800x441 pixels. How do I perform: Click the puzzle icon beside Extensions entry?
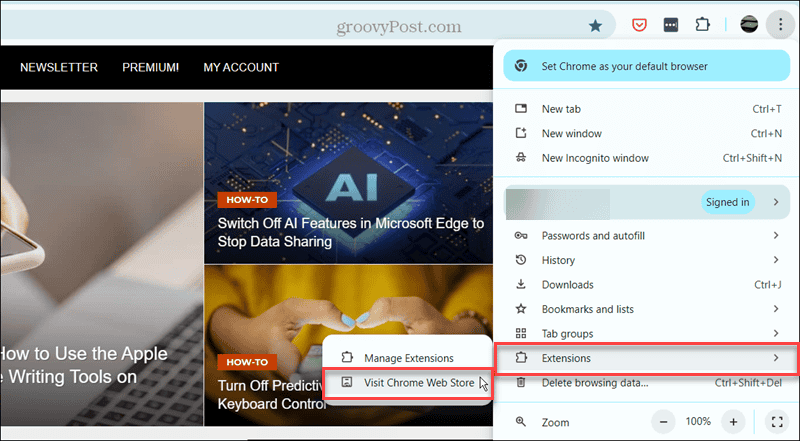tap(521, 358)
